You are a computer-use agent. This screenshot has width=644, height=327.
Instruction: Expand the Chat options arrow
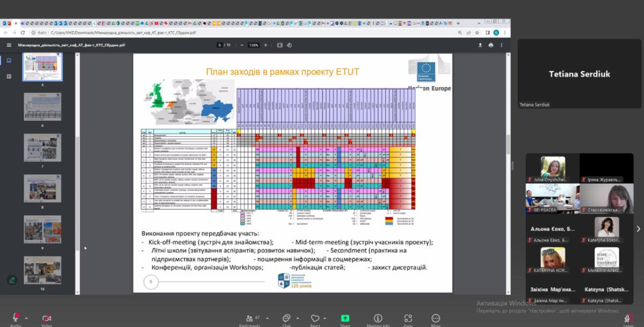coord(296,317)
